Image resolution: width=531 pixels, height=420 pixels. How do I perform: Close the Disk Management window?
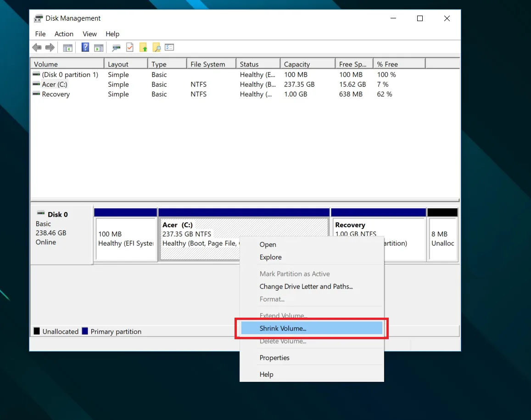point(447,18)
